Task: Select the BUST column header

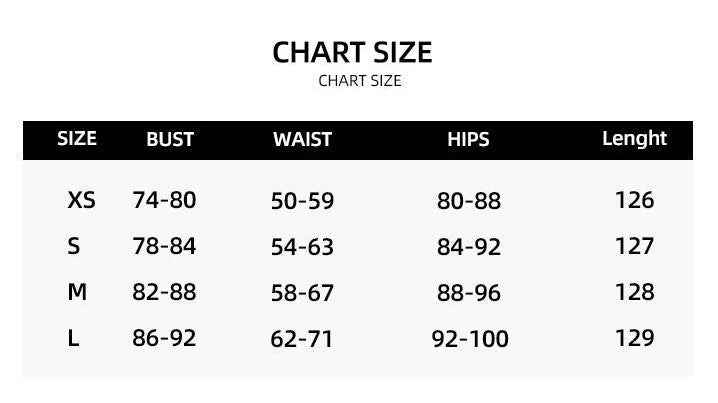Action: tap(170, 140)
